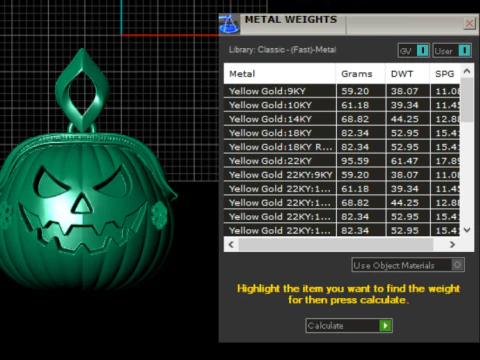Viewport: 480px width, 360px height.
Task: Toggle the User library switch
Action: pyautogui.click(x=452, y=51)
